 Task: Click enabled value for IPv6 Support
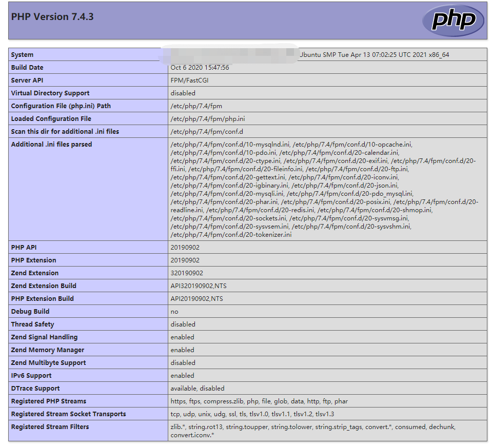click(182, 376)
